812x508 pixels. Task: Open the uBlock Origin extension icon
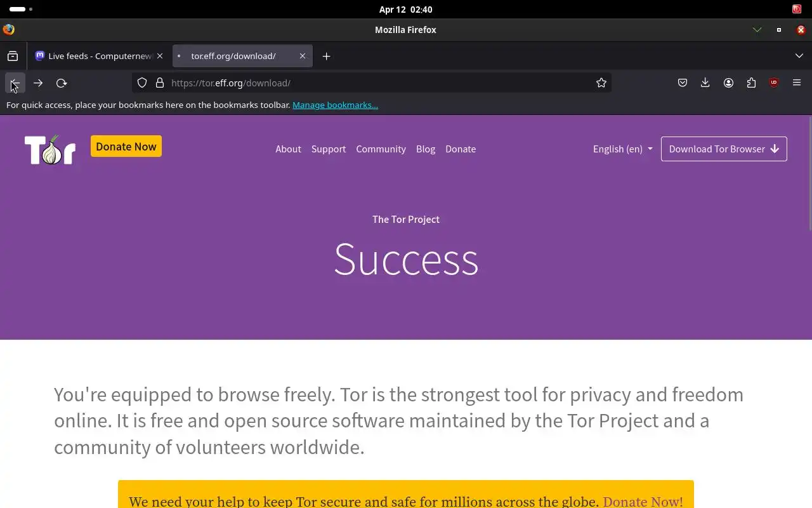click(774, 83)
